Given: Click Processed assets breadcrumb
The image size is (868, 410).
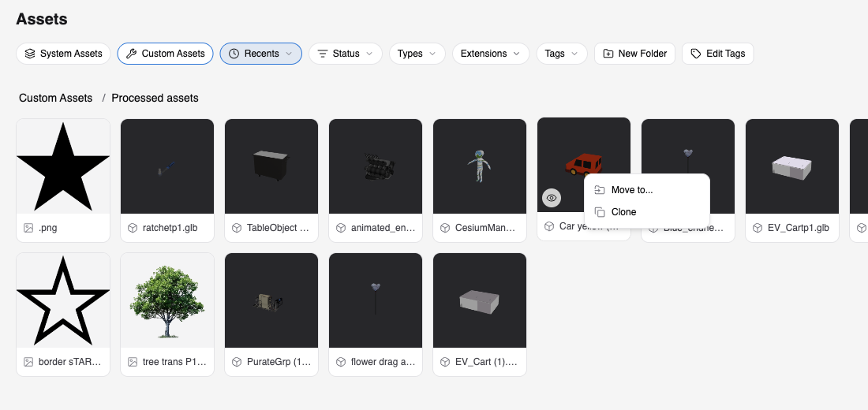Looking at the screenshot, I should (155, 98).
